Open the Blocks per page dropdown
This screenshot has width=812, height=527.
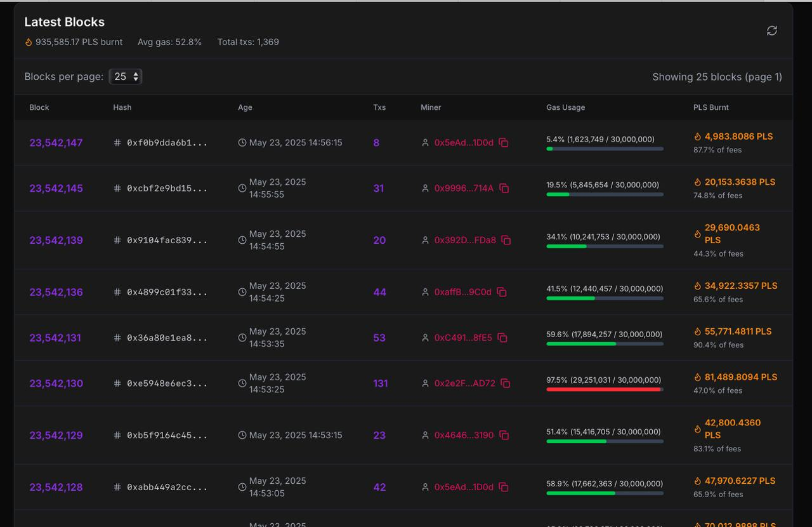126,77
